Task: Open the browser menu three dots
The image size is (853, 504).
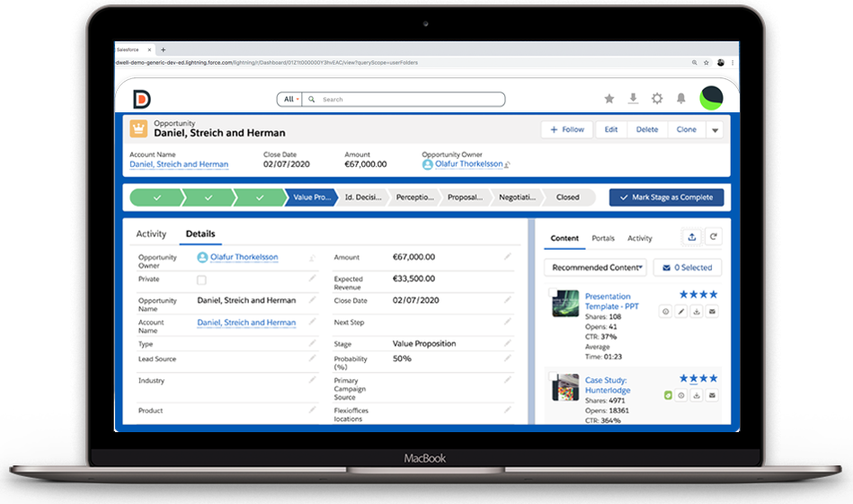Action: (x=733, y=63)
